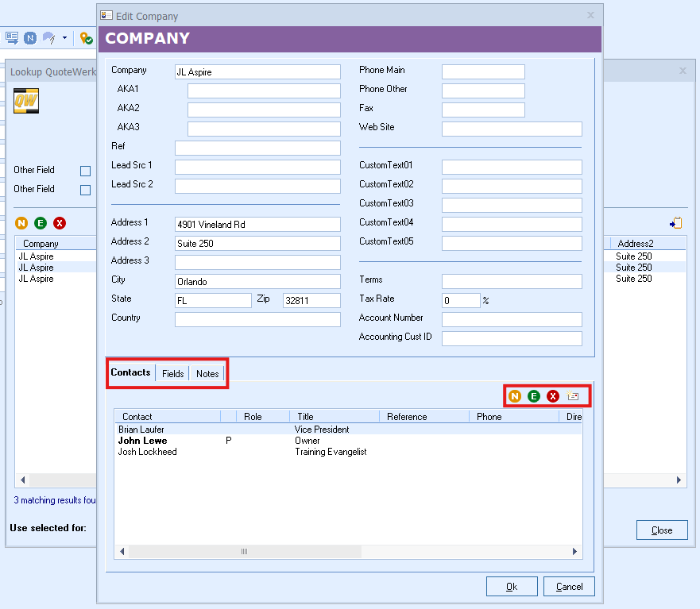Image resolution: width=700 pixels, height=609 pixels.
Task: Click the QW QuoteWerks logo in the Lookup window
Action: [x=26, y=101]
